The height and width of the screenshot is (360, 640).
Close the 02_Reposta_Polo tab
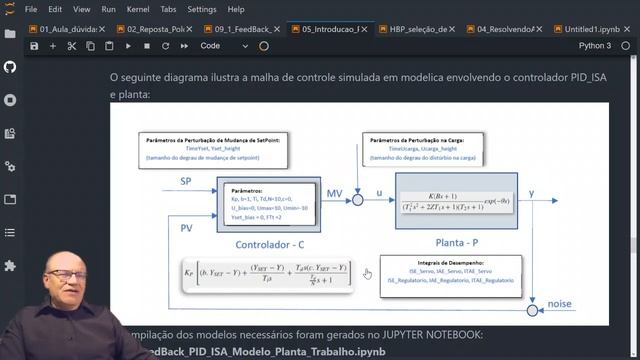(x=189, y=29)
